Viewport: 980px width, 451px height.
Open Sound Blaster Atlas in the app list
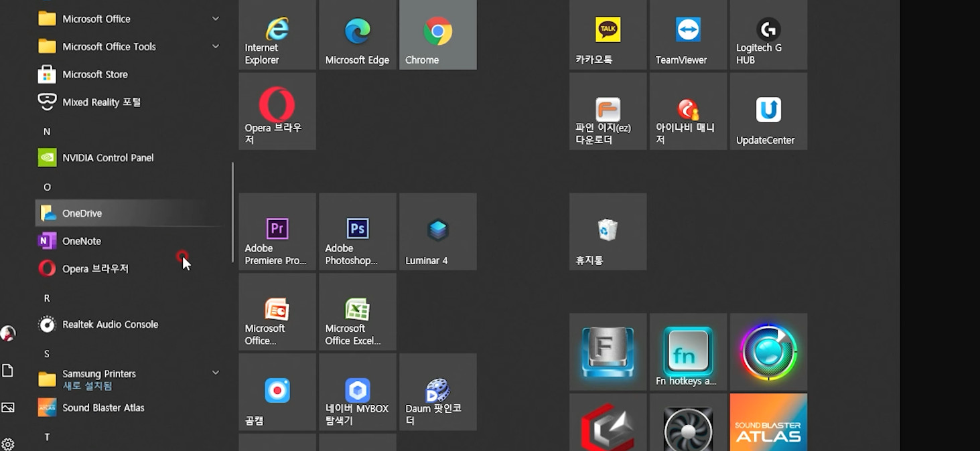pyautogui.click(x=129, y=408)
